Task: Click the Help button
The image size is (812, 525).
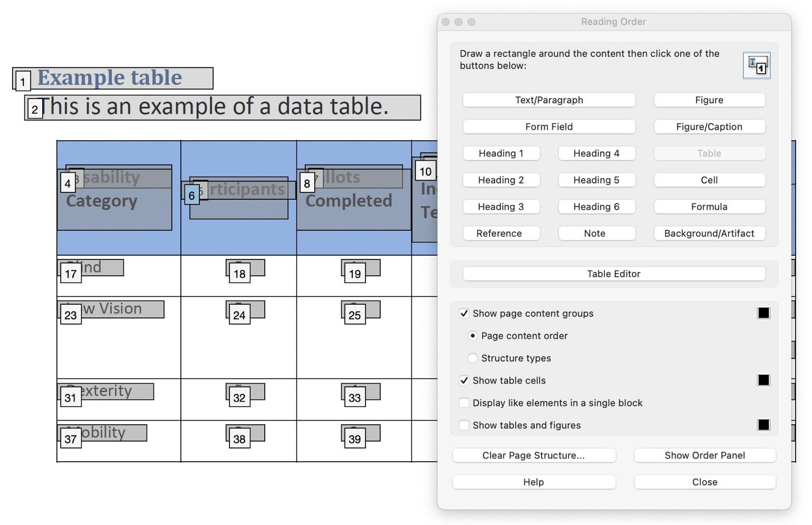Action: [x=534, y=482]
